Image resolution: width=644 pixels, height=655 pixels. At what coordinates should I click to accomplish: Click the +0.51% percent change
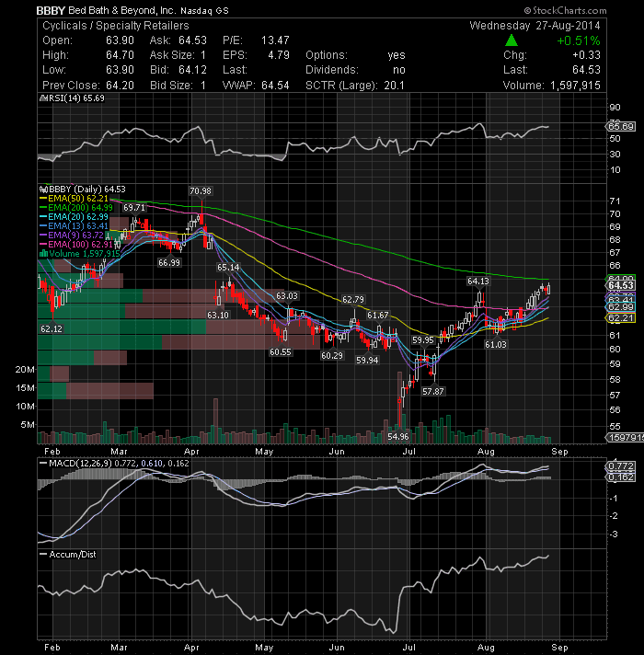click(579, 40)
